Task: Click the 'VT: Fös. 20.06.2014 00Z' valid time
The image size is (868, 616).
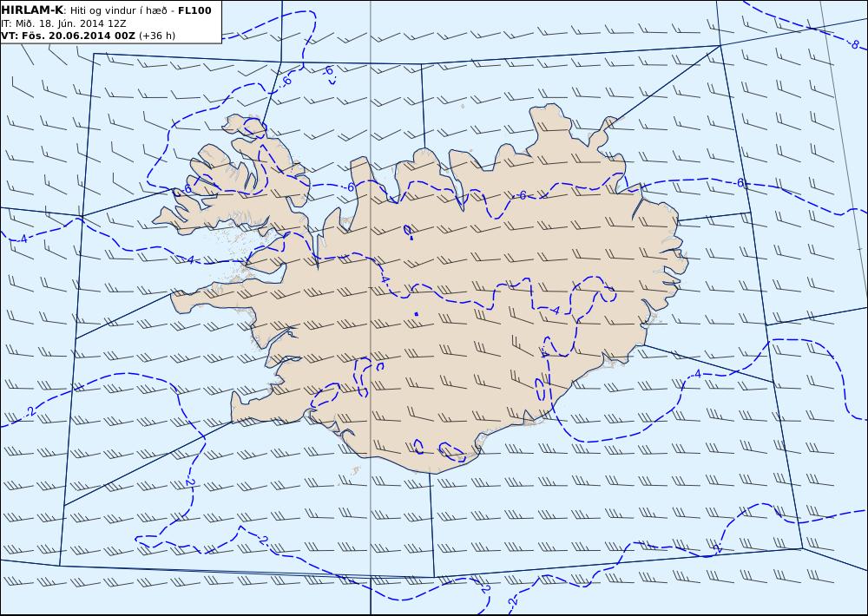Action: point(68,36)
